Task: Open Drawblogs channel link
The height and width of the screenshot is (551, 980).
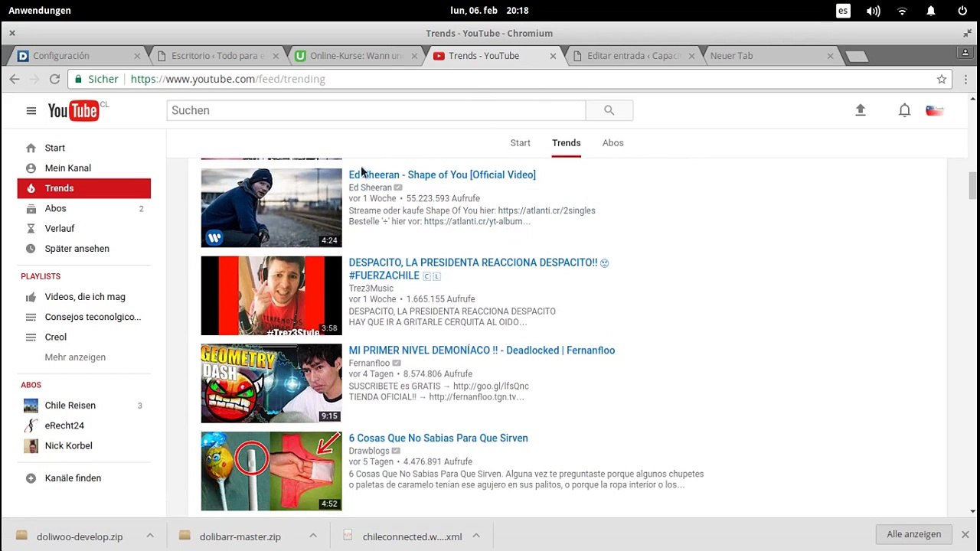Action: click(369, 451)
